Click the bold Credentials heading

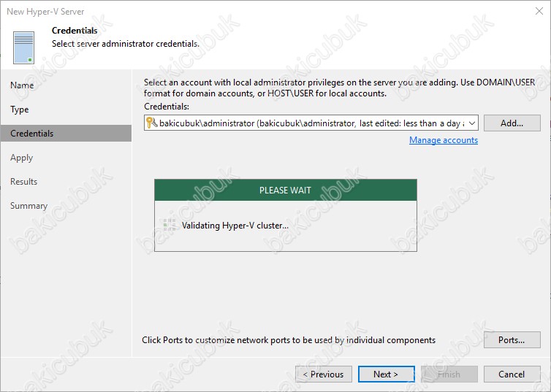click(x=75, y=31)
